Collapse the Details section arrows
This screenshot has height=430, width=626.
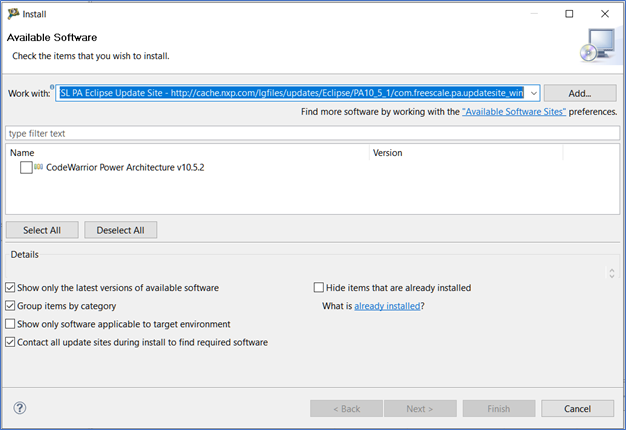coord(611,272)
